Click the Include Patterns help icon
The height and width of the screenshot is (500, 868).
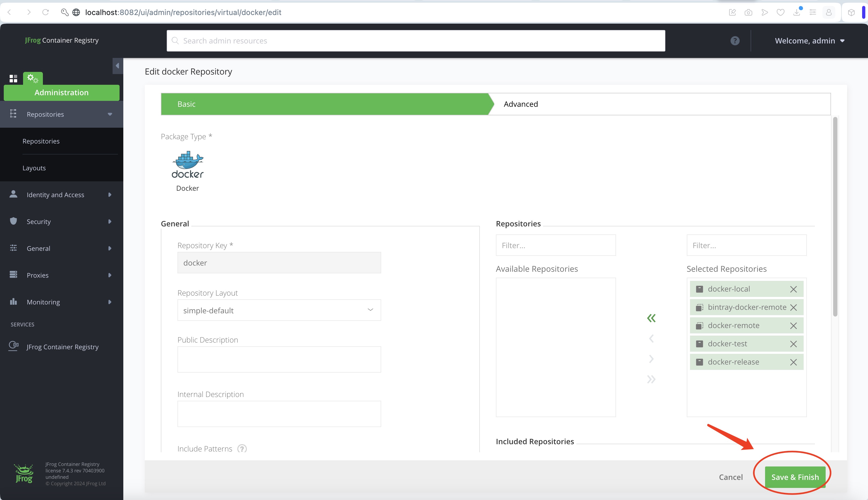242,449
